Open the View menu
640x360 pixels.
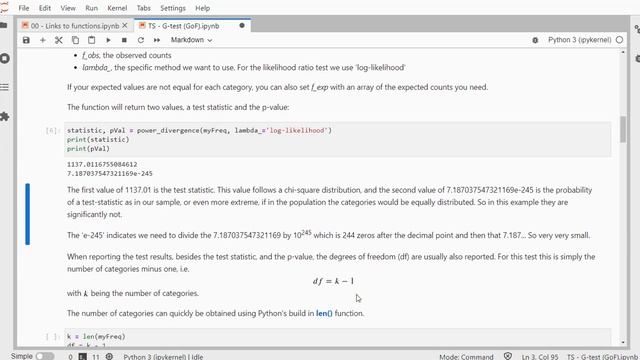coord(68,8)
